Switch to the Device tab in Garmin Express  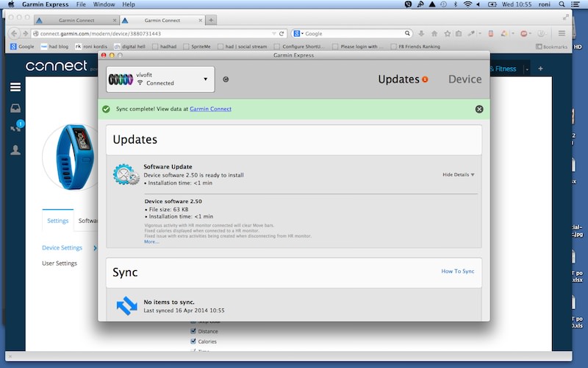coord(465,79)
